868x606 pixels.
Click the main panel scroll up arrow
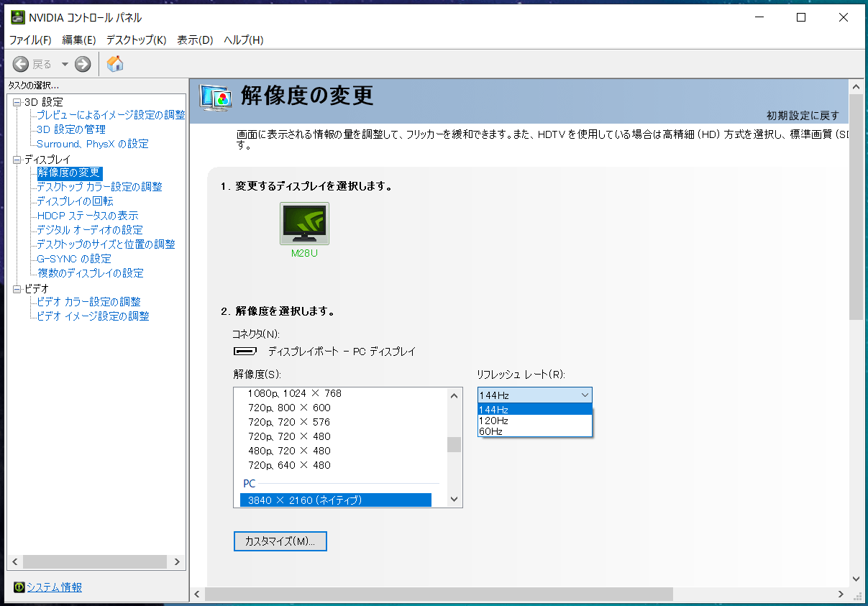click(856, 86)
